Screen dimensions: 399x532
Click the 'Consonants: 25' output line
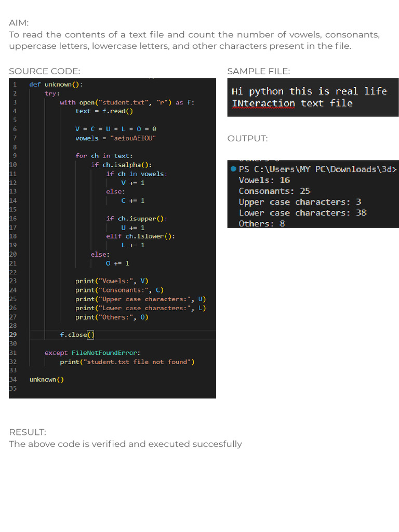274,191
